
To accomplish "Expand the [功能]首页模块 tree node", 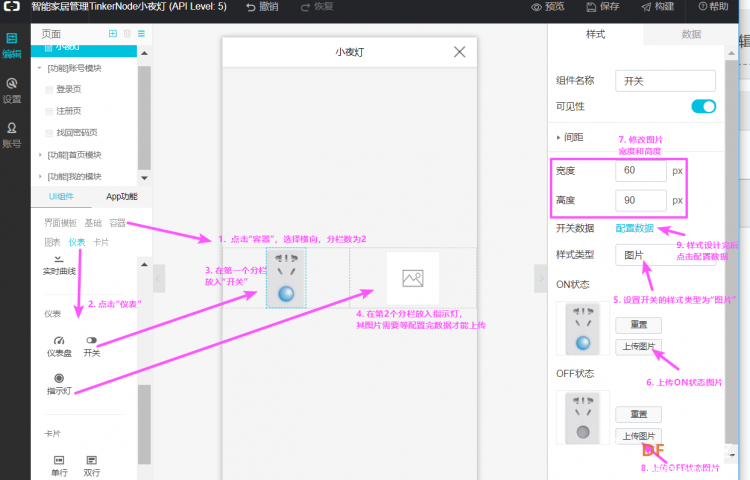I will tap(40, 155).
